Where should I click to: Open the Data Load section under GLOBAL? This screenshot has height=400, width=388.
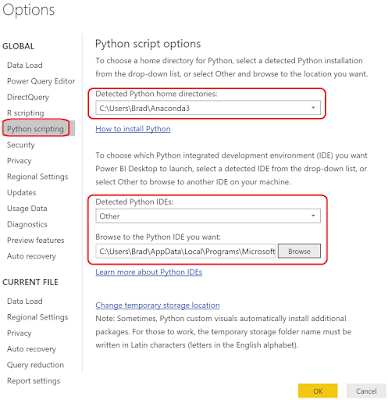pos(25,65)
